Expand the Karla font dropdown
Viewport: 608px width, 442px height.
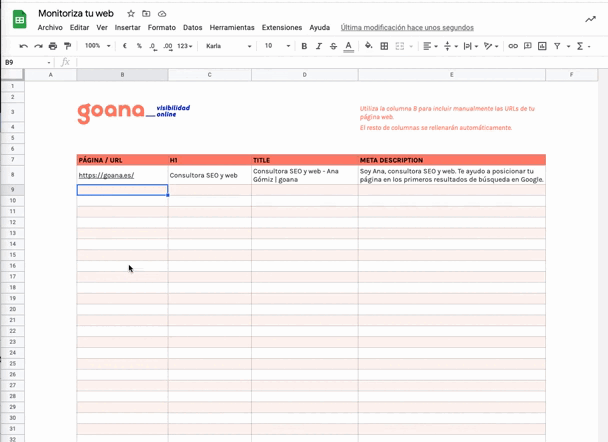coord(228,46)
